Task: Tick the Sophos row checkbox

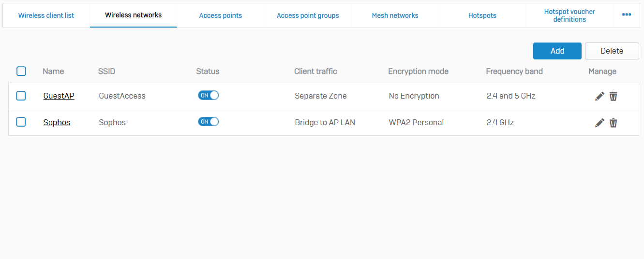Action: click(21, 122)
